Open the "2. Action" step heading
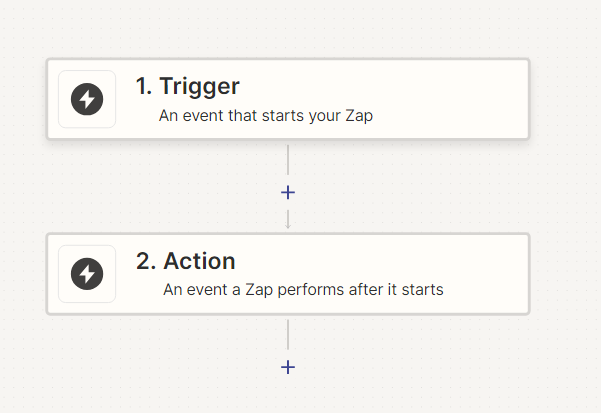This screenshot has height=413, width=601. [186, 261]
